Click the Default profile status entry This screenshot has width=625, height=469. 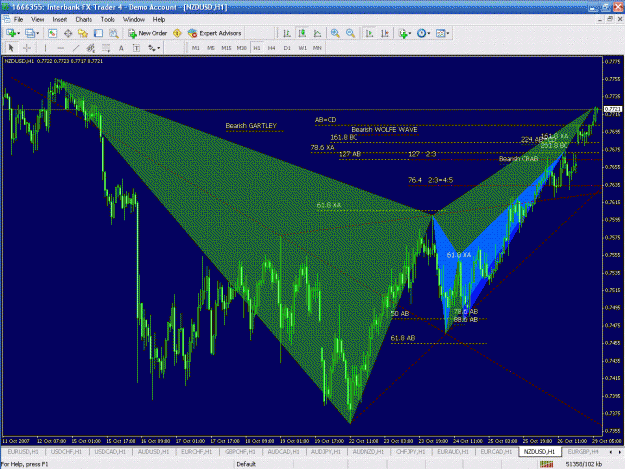[x=246, y=464]
